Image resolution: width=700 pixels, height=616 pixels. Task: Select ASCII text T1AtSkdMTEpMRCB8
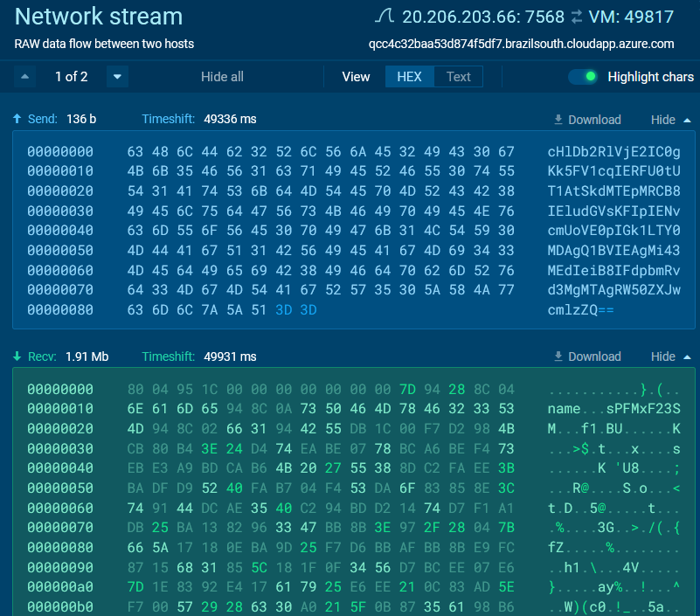tap(613, 191)
